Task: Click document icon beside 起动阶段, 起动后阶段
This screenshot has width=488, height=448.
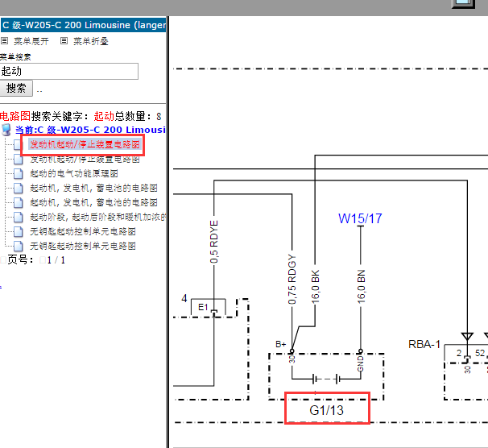Action: tap(19, 217)
